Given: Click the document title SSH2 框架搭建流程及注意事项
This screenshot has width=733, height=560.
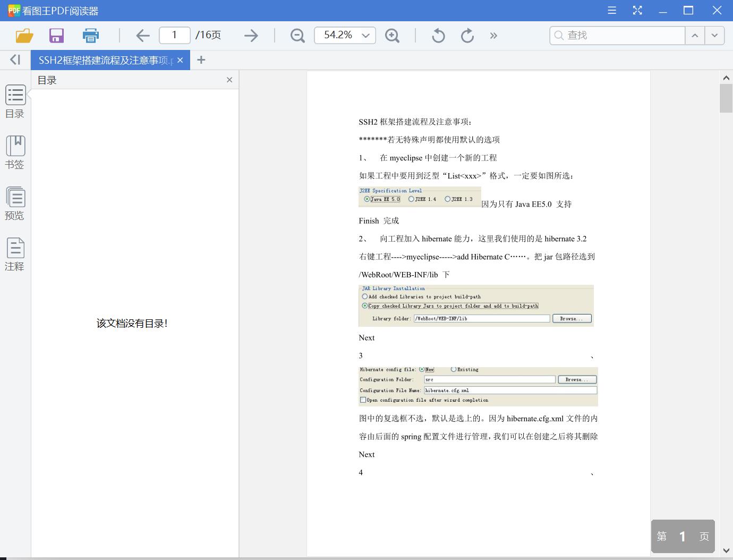Looking at the screenshot, I should coord(415,122).
